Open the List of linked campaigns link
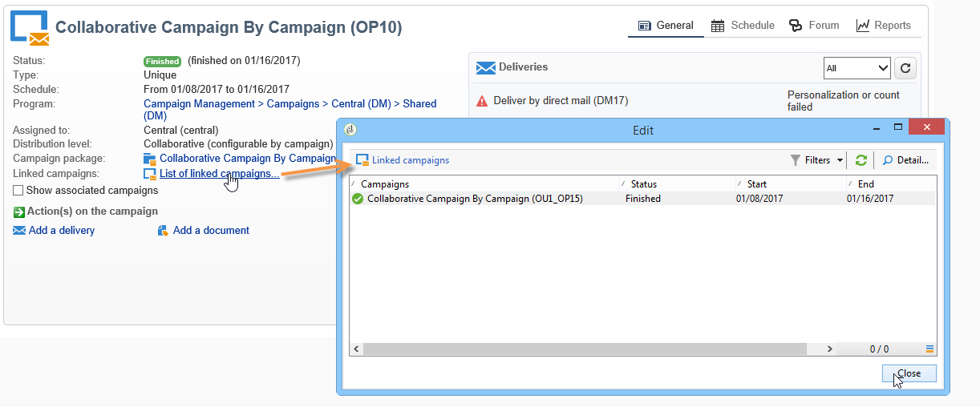This screenshot has width=980, height=407. [x=219, y=174]
